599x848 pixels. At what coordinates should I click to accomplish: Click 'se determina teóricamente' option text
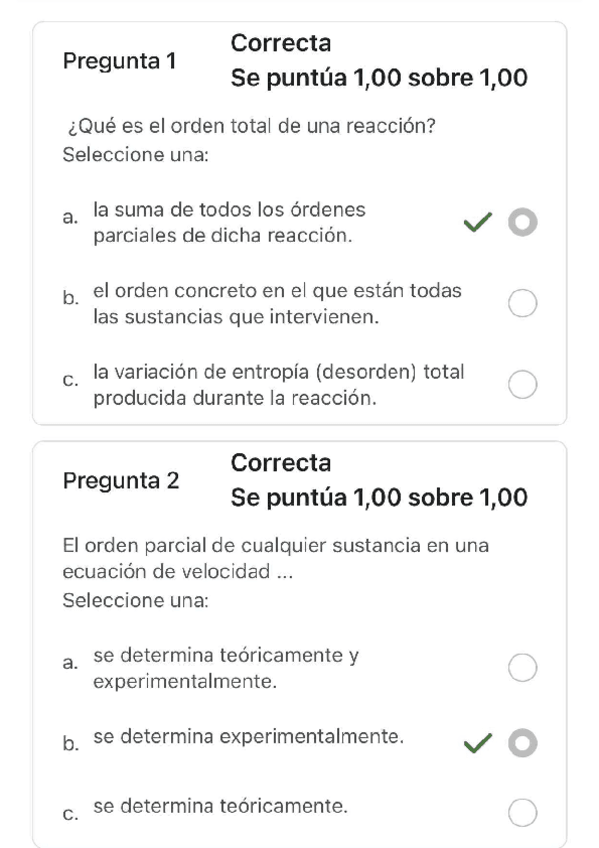[221, 806]
